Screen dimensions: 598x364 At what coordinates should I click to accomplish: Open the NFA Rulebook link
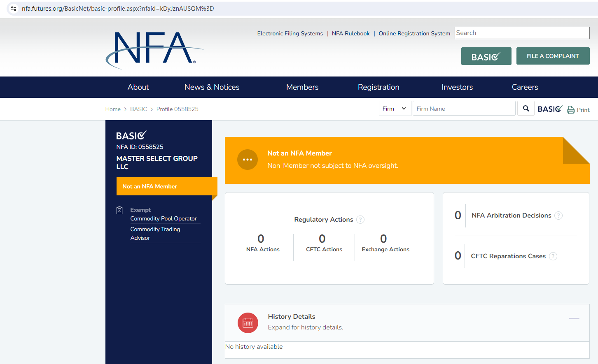tap(350, 34)
